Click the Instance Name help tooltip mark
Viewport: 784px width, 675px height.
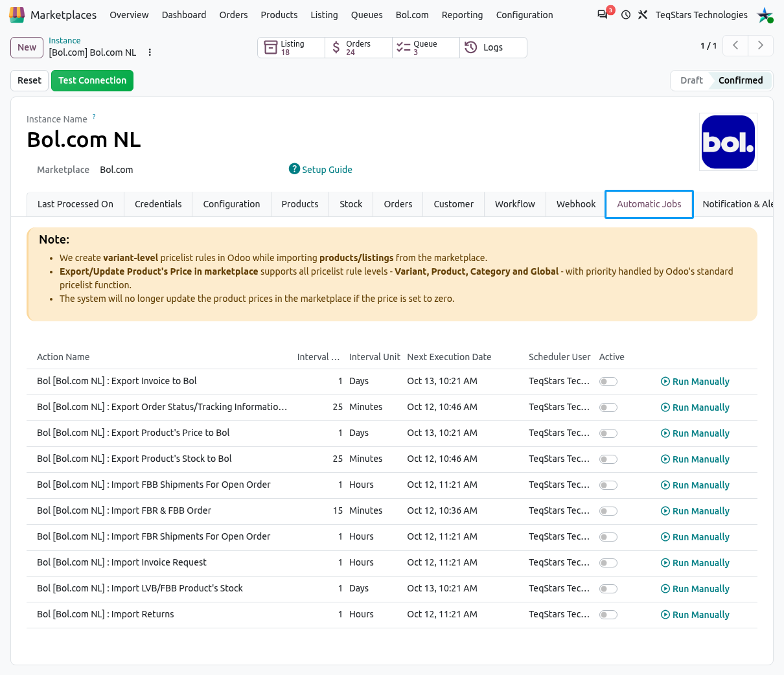pos(94,117)
